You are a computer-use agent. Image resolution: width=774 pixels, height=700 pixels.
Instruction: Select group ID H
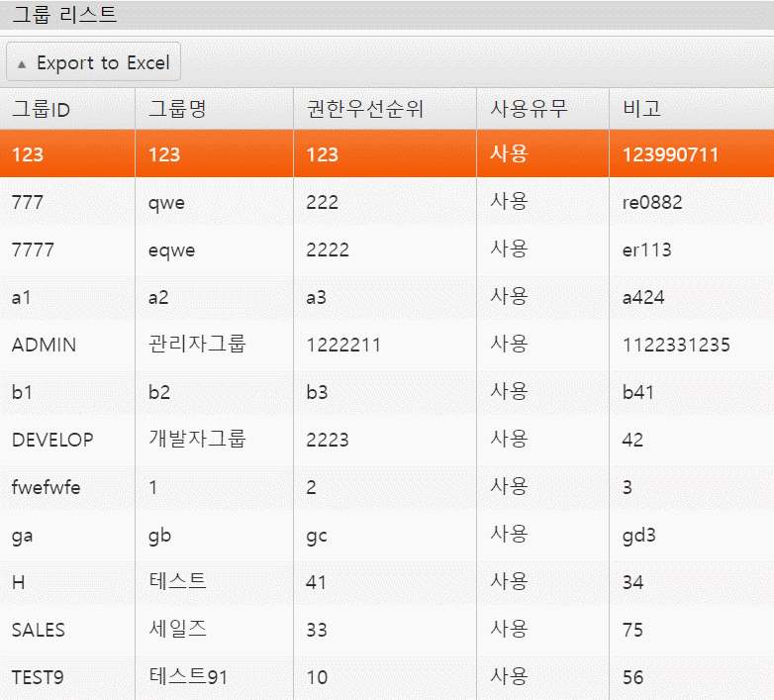18,582
